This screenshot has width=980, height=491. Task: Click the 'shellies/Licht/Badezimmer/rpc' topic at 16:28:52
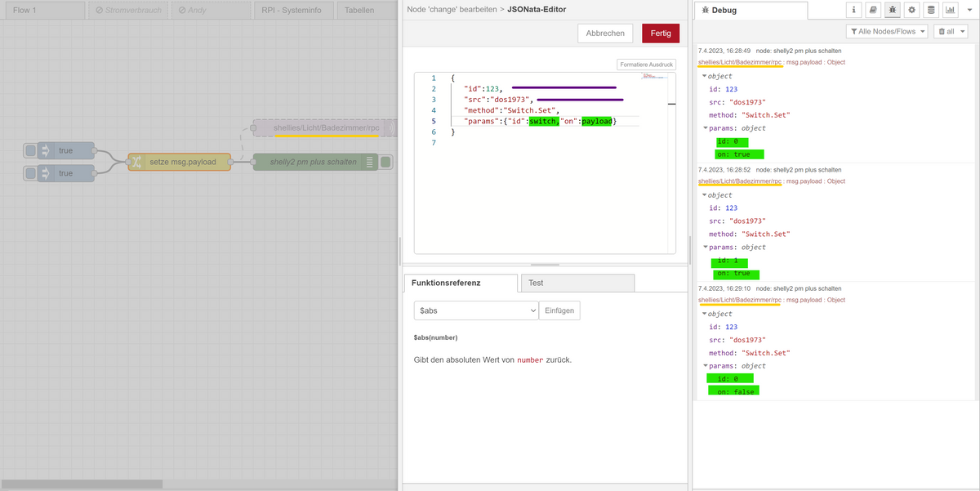tap(740, 181)
